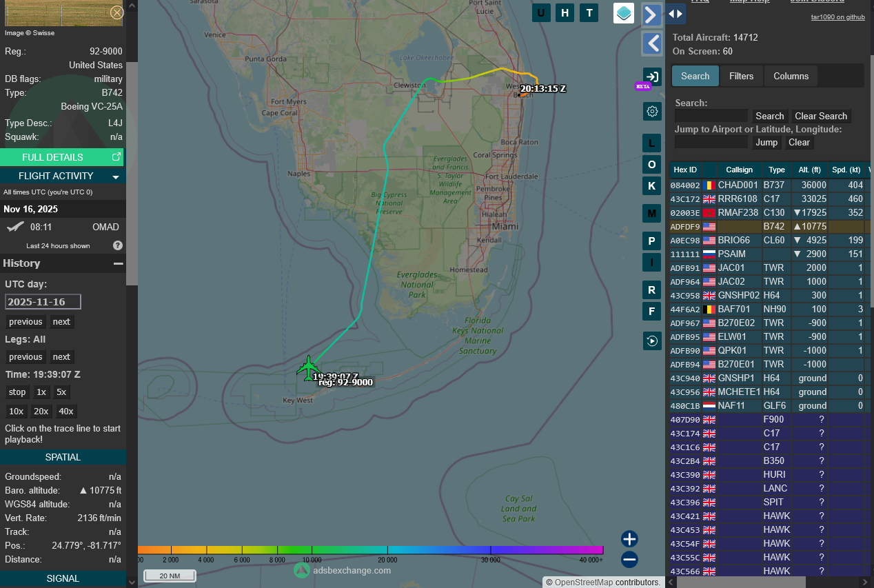Toggle the L labels map button
Screen dimensions: 874x588
[x=652, y=143]
